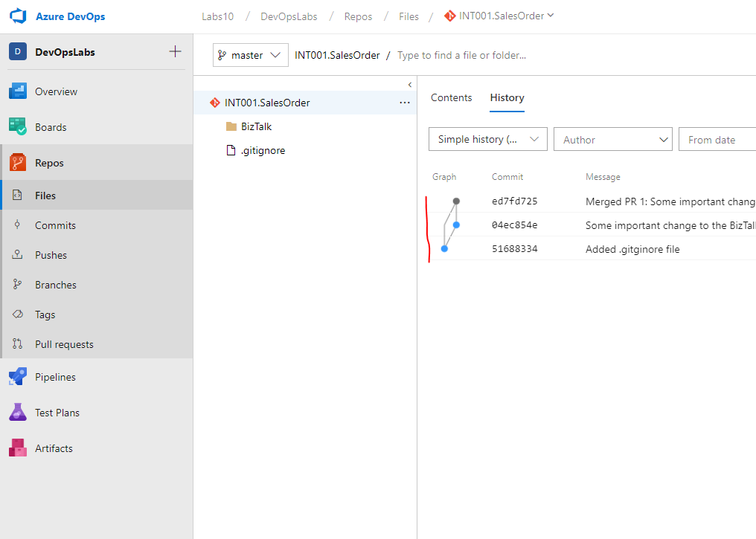Click the Merged PR 1 commit message
The height and width of the screenshot is (539, 756).
point(670,201)
